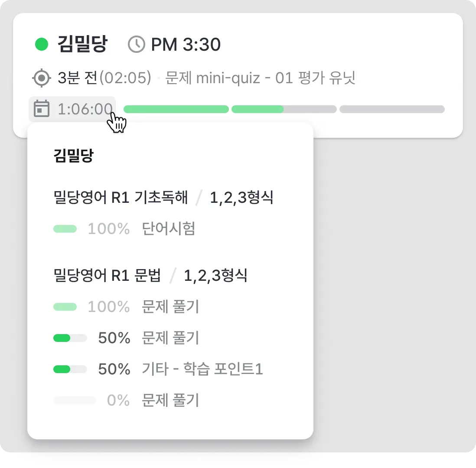
Task: Click the clock icon beside PM 3:30
Action: click(137, 44)
